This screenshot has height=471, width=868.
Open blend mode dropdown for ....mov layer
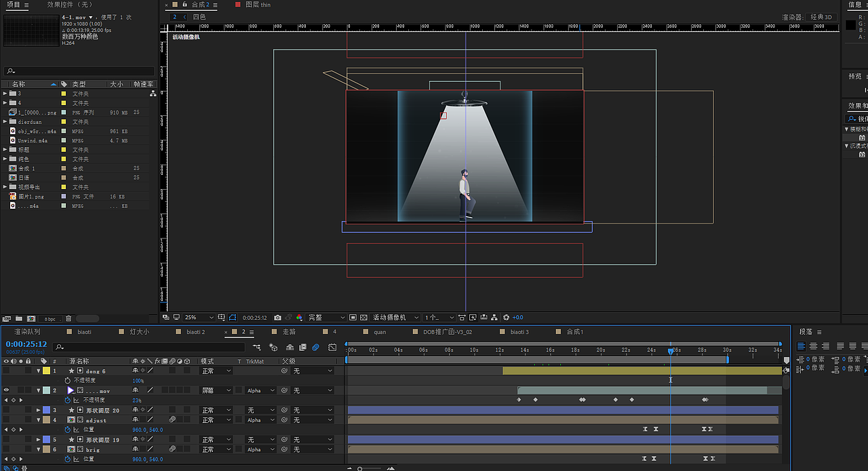coord(216,390)
